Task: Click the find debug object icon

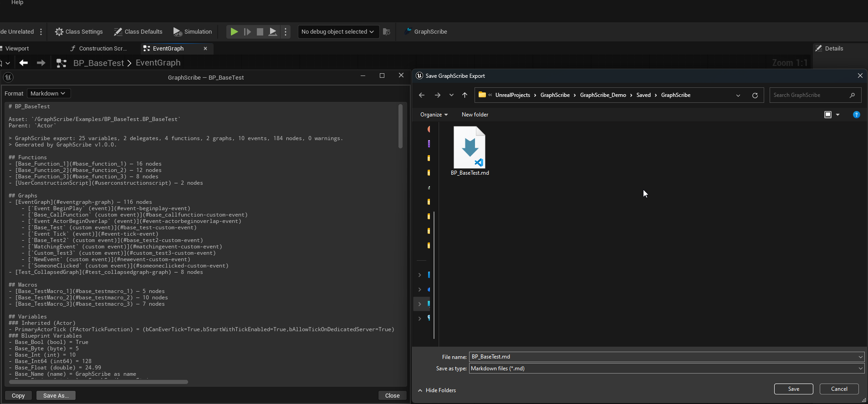Action: tap(387, 32)
